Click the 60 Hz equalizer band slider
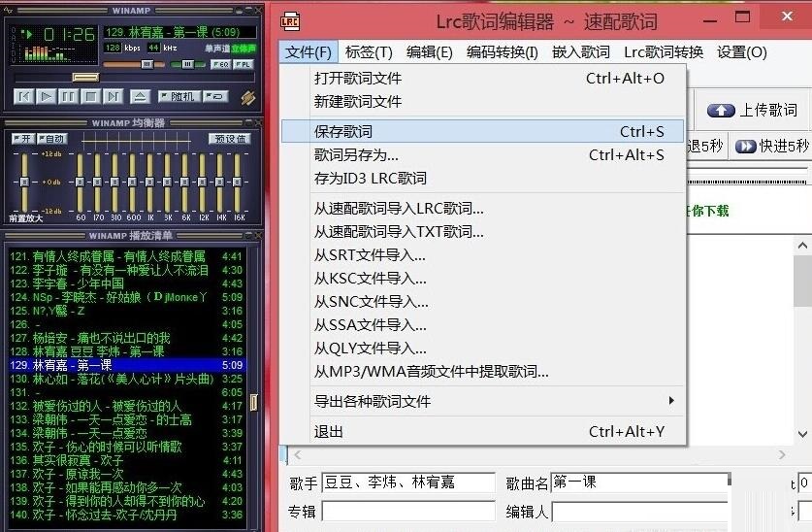This screenshot has width=812, height=532. (x=80, y=182)
